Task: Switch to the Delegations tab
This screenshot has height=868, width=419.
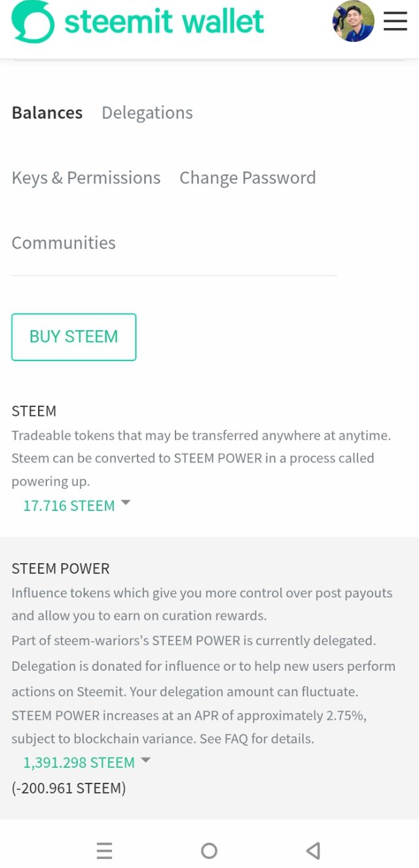Action: 147,113
